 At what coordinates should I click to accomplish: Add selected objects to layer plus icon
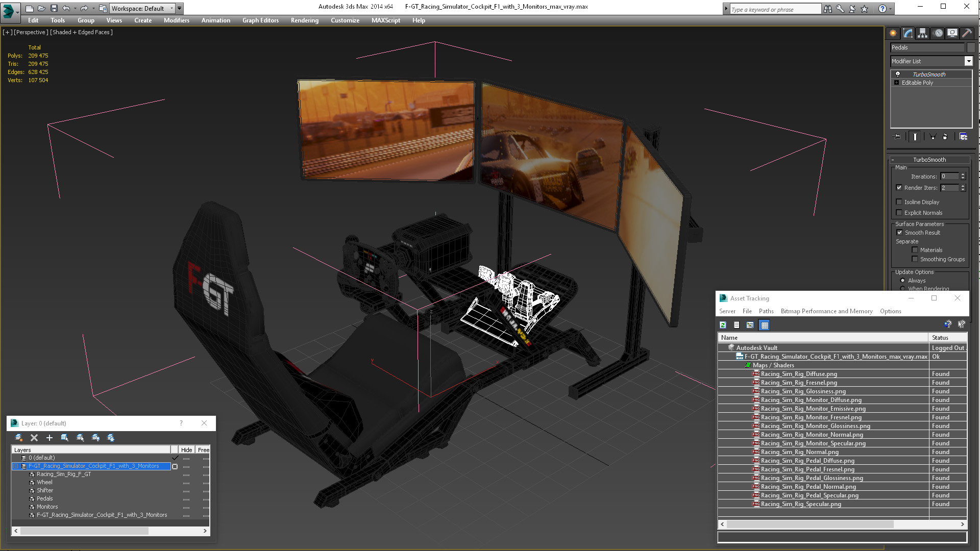point(50,438)
